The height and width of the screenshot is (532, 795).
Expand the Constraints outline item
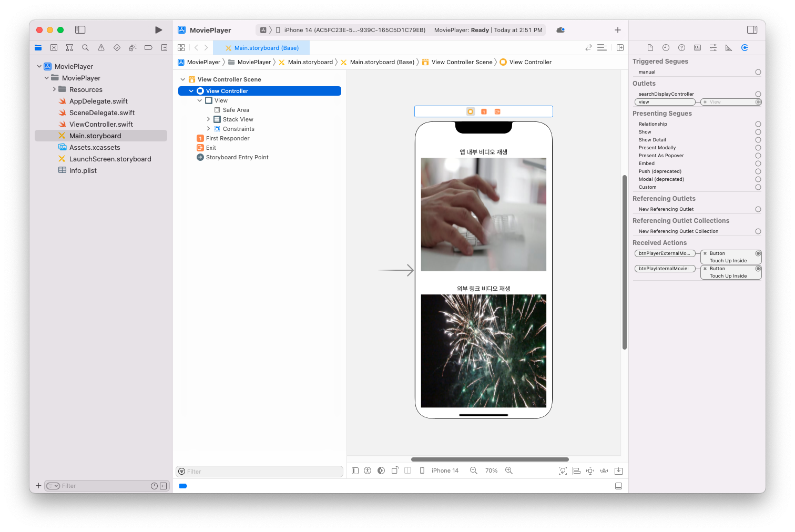coord(208,129)
